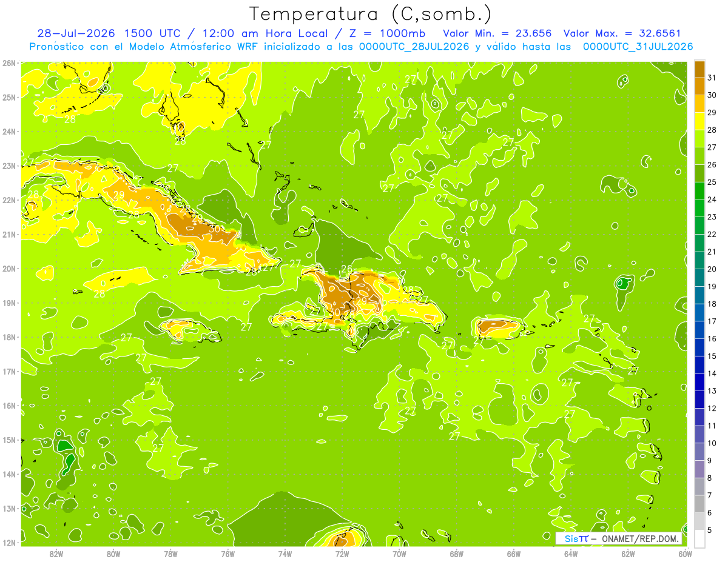
Task: Click the '7' value on the color scale
Action: [x=710, y=495]
